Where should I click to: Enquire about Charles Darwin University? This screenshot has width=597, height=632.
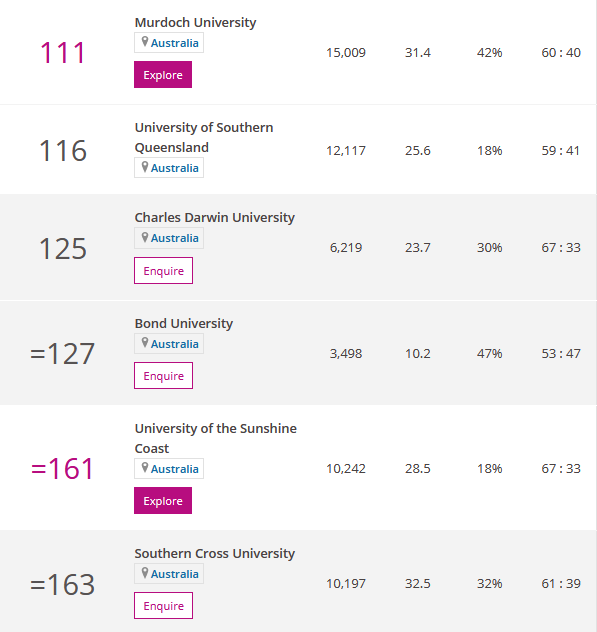[163, 270]
